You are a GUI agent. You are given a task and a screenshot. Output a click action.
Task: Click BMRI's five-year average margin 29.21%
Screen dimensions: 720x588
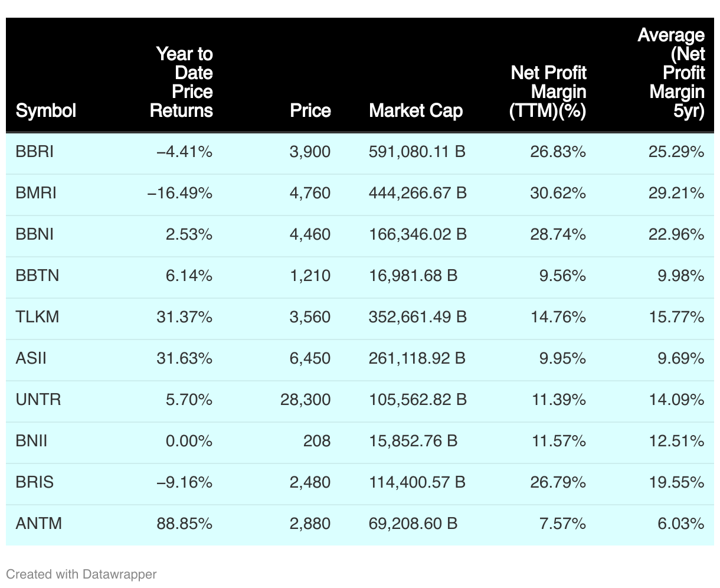676,193
